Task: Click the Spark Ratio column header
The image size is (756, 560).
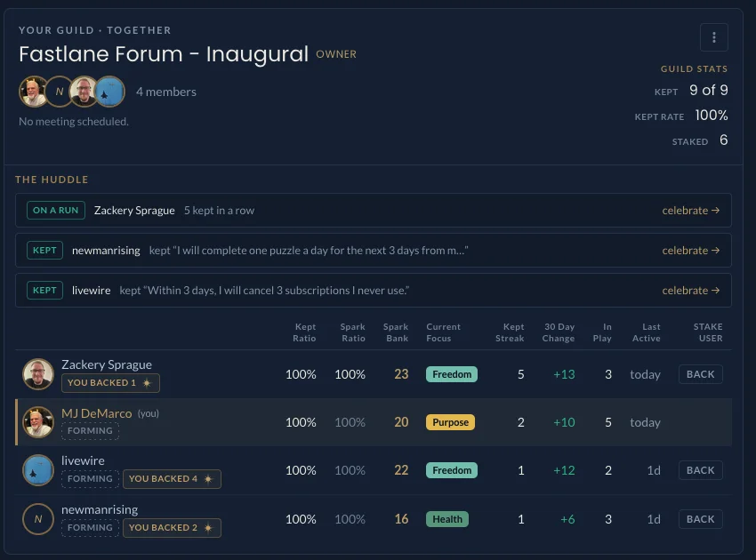Action: pos(353,332)
